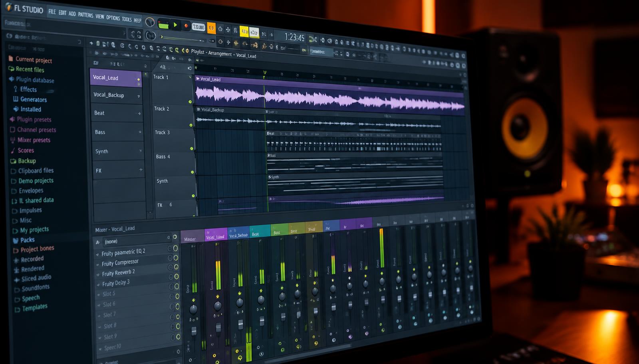Screen dimensions: 639x364
Task: Expand Mixer presets folder
Action: pyautogui.click(x=30, y=140)
